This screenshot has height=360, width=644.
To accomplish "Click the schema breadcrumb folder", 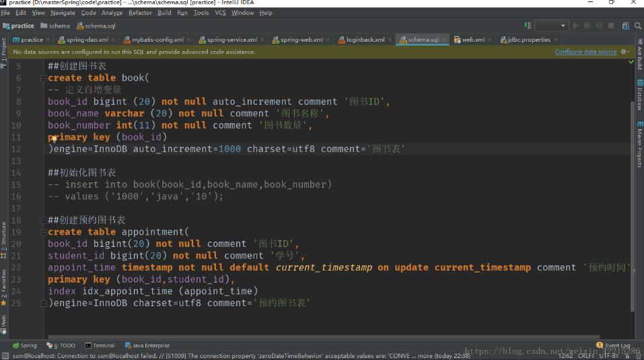I will [x=56, y=26].
